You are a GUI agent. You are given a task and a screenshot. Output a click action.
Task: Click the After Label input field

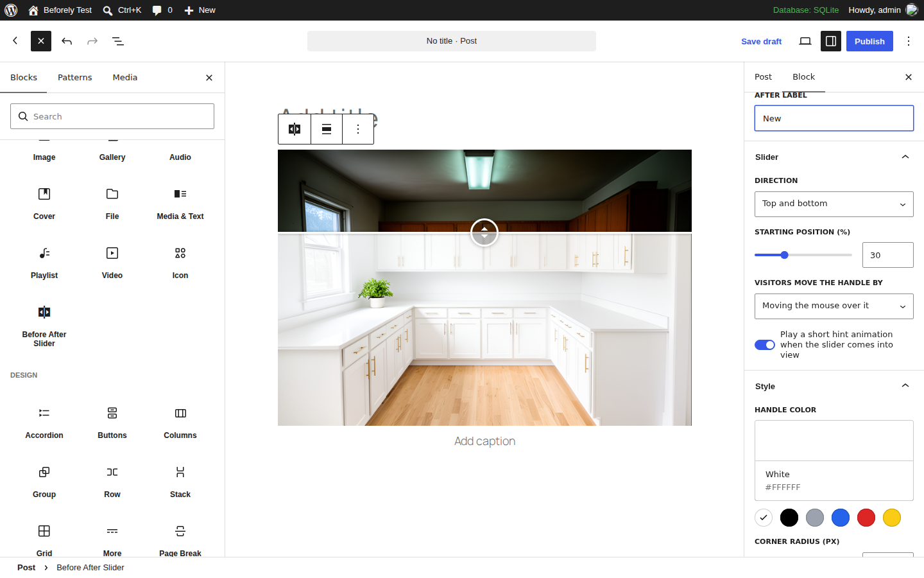834,118
